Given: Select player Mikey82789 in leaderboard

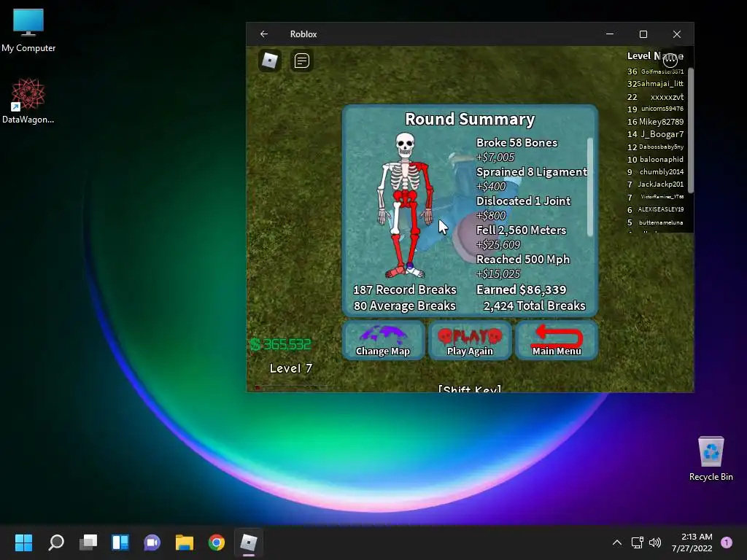Looking at the screenshot, I should 655,122.
